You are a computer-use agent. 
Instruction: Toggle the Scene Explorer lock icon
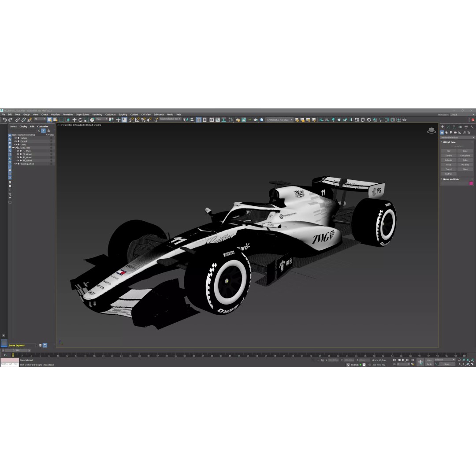(48, 131)
